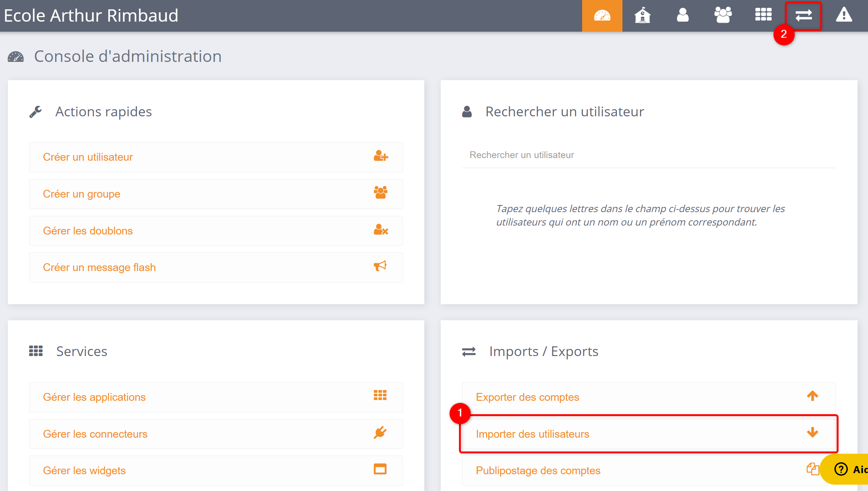
Task: Click the school structure icon in header
Action: pyautogui.click(x=642, y=16)
